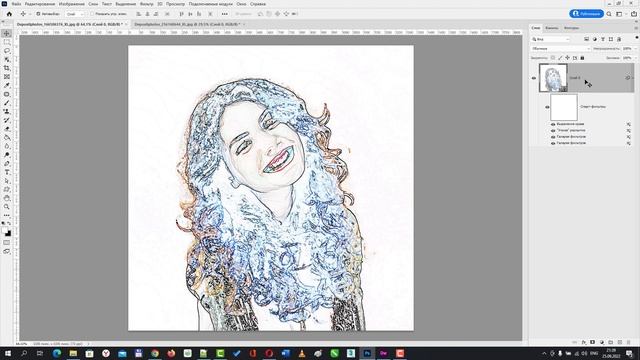Select the Zoom tool
640x360 pixels.
(x=7, y=207)
